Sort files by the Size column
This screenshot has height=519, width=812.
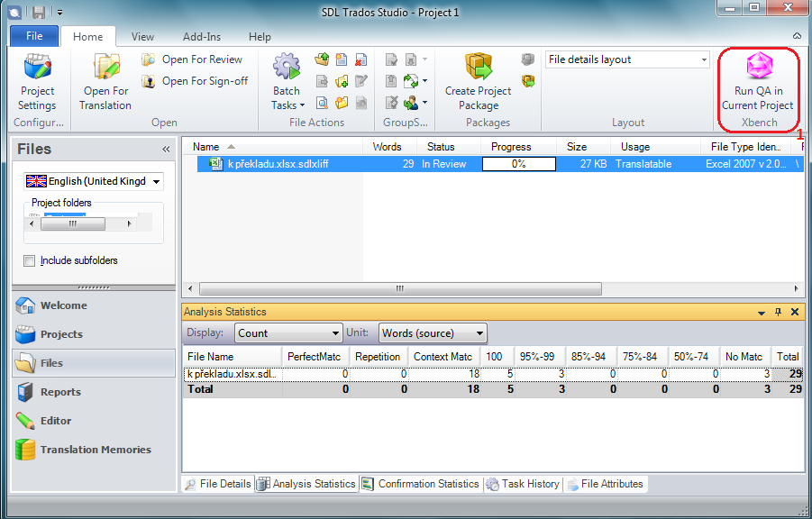click(583, 147)
